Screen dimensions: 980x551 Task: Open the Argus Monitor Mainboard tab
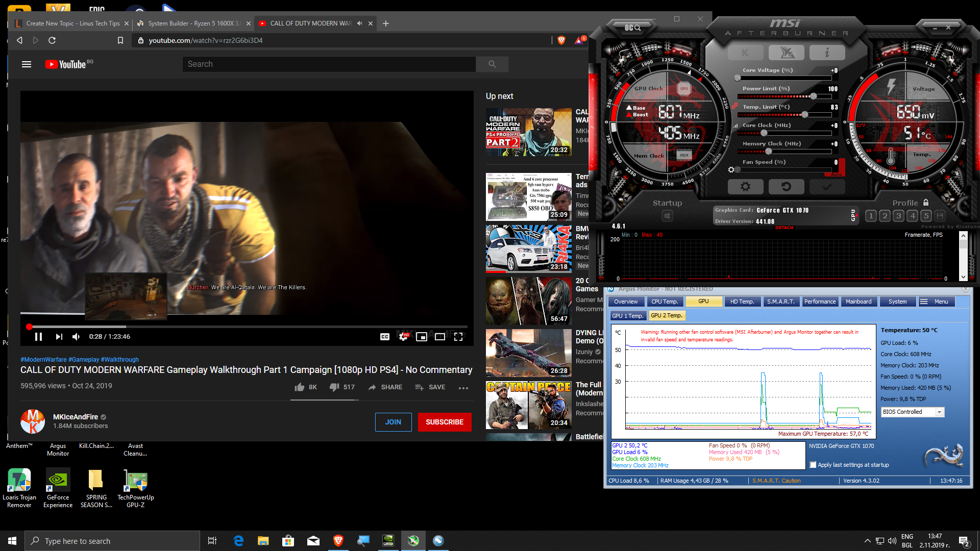pyautogui.click(x=859, y=302)
